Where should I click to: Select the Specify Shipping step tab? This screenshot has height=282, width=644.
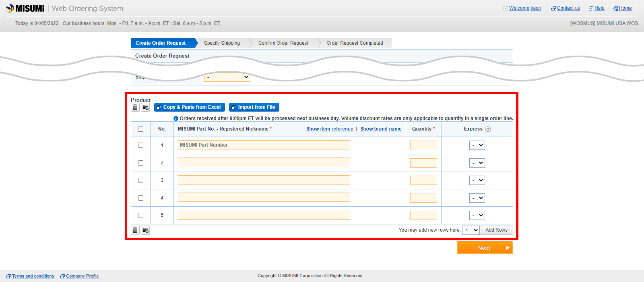[x=222, y=43]
